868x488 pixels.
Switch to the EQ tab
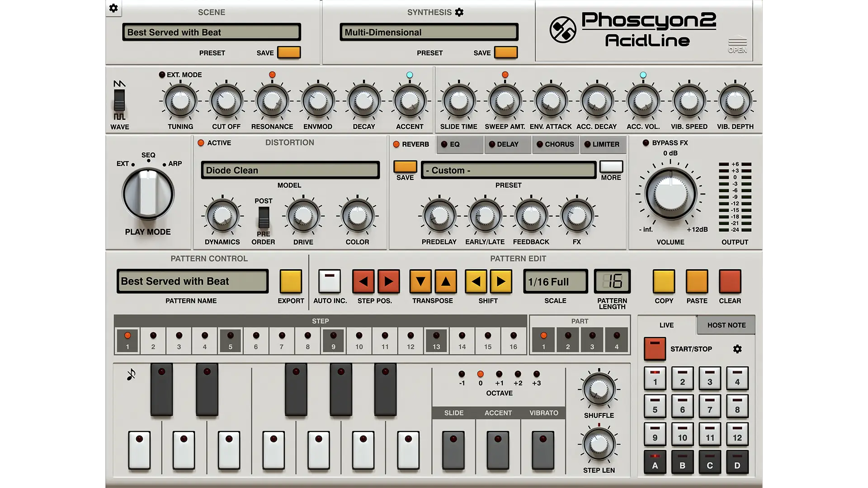click(x=460, y=145)
